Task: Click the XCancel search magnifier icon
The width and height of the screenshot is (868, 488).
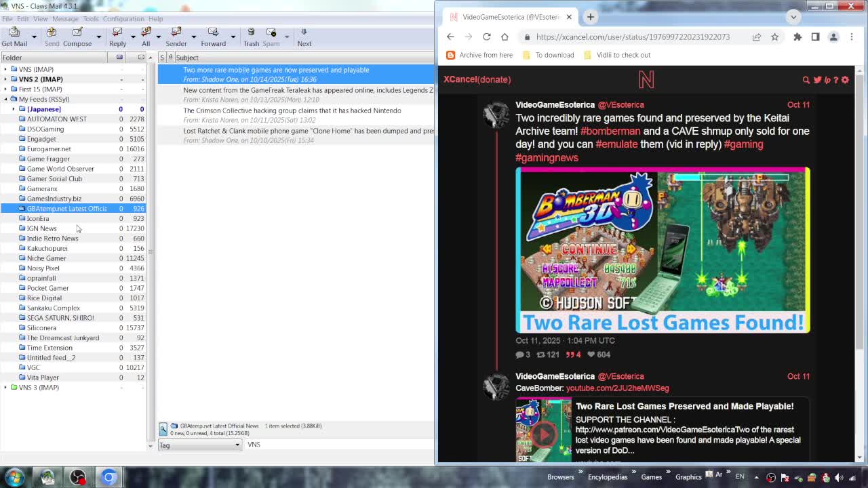Action: click(806, 79)
